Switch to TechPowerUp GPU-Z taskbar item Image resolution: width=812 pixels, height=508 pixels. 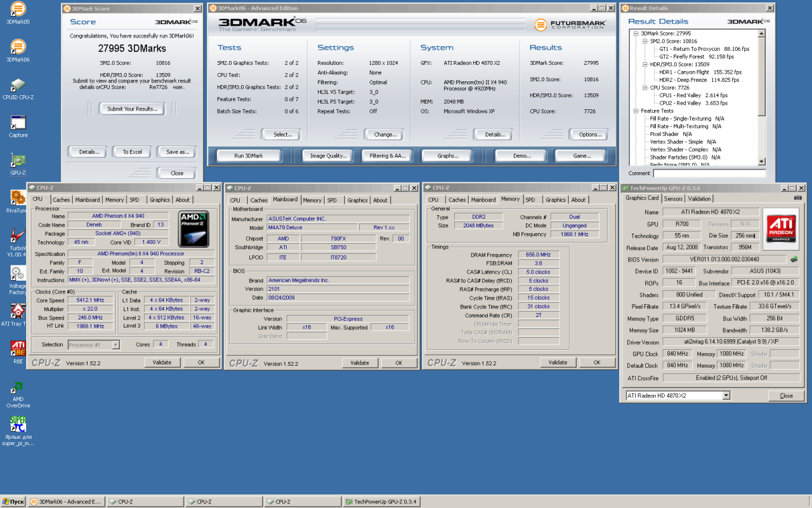coord(381,502)
